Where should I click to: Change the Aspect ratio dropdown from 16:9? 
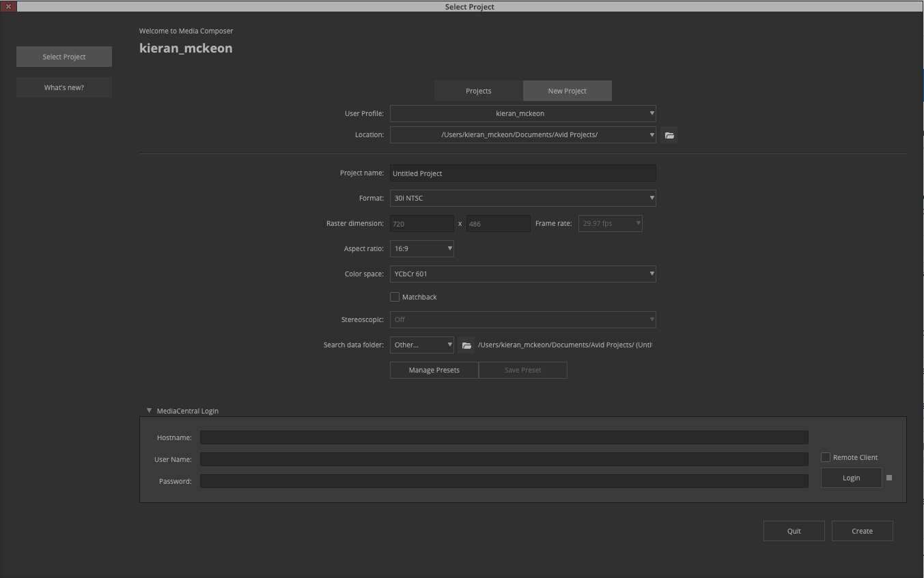[422, 248]
